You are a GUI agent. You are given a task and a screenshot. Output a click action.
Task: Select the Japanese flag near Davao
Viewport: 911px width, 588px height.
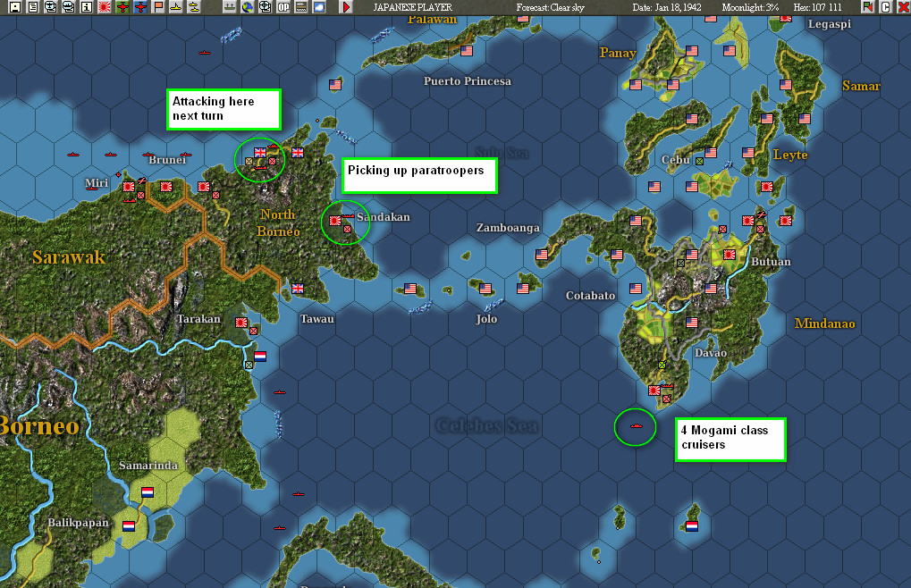[654, 391]
